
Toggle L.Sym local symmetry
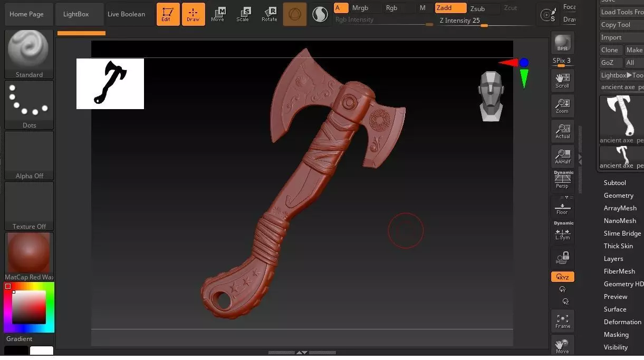(562, 231)
